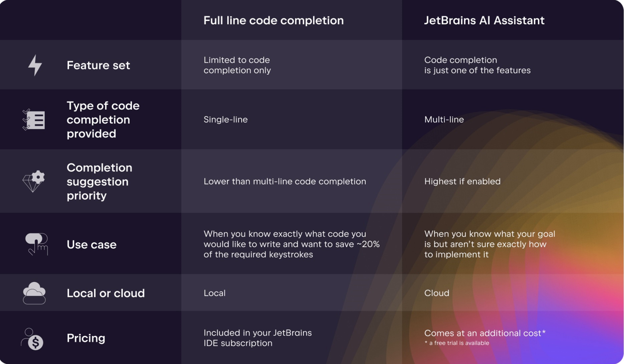Click the cloud icon beside Local or cloud

(34, 293)
